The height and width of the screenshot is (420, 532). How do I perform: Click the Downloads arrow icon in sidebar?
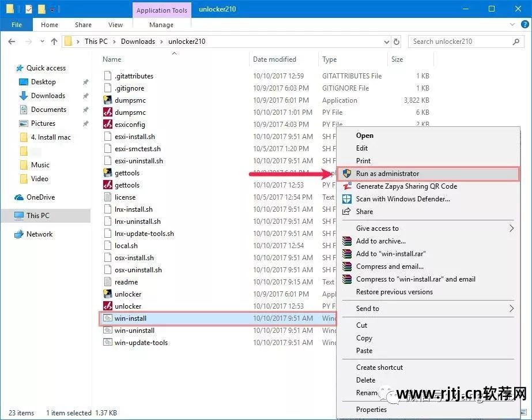pyautogui.click(x=24, y=96)
